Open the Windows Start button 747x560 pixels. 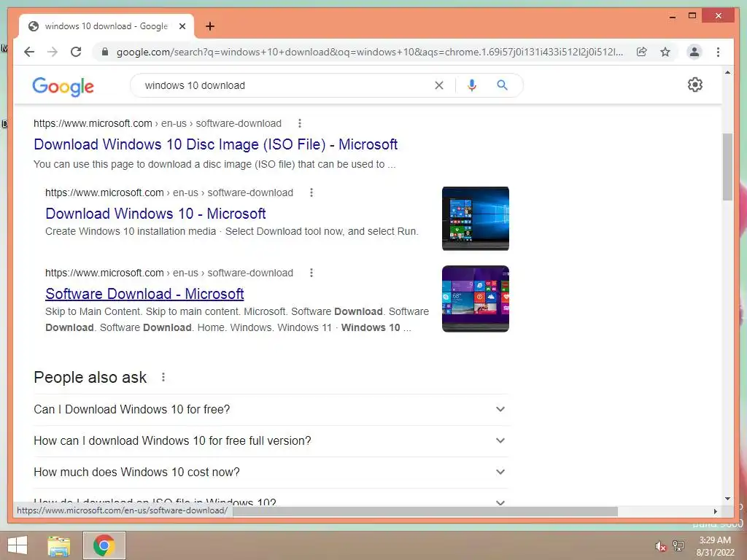18,545
